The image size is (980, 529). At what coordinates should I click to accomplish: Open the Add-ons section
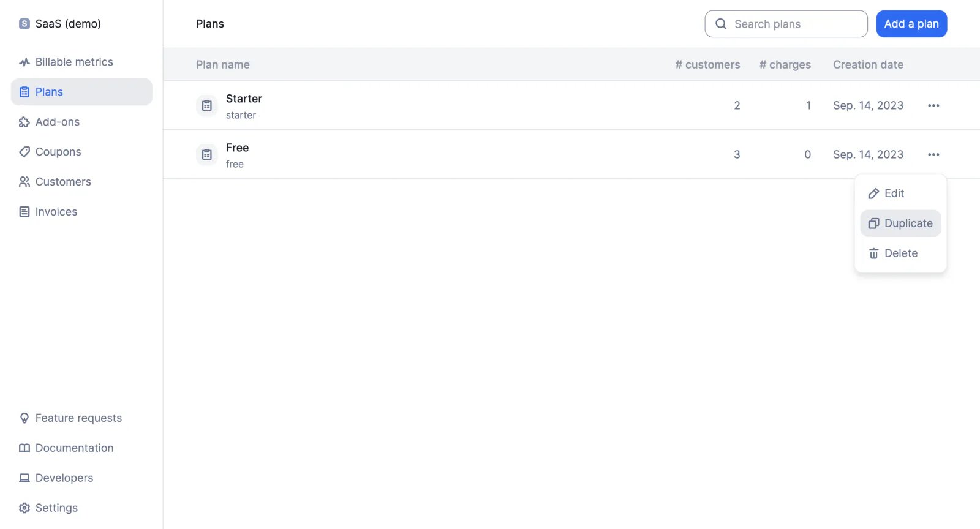point(81,122)
